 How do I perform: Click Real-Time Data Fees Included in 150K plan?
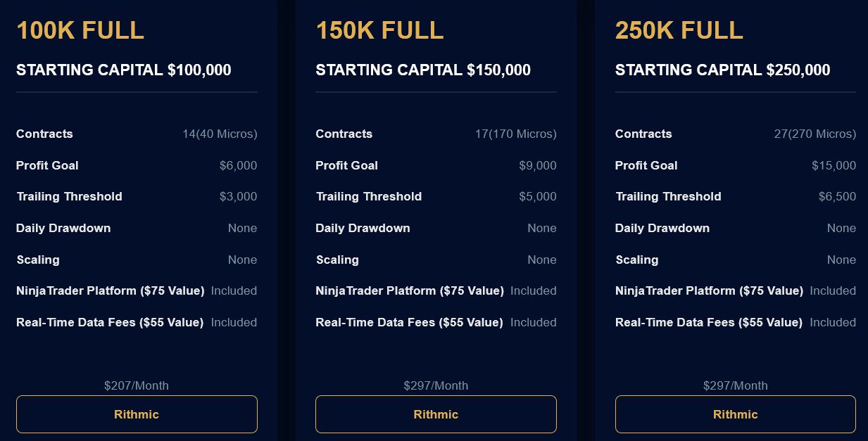click(534, 322)
